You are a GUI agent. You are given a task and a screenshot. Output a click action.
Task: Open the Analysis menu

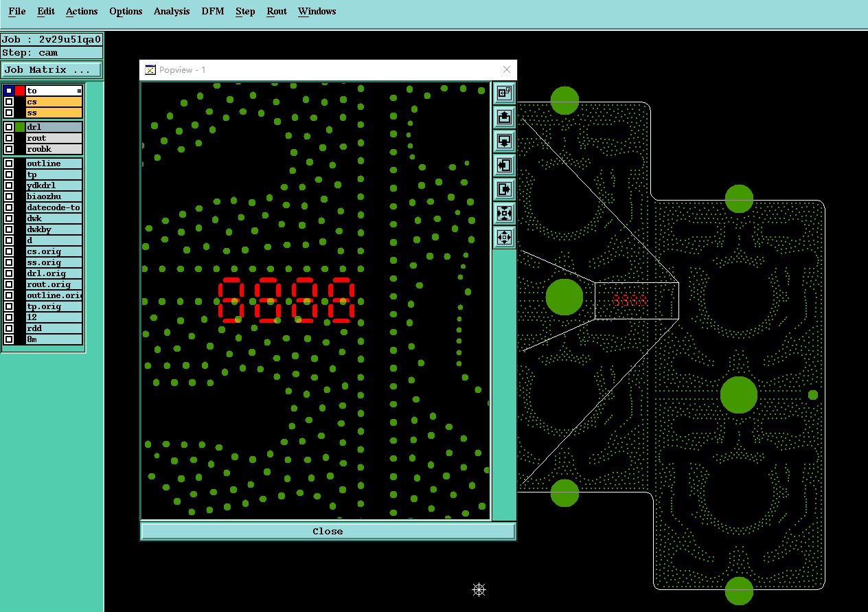172,11
